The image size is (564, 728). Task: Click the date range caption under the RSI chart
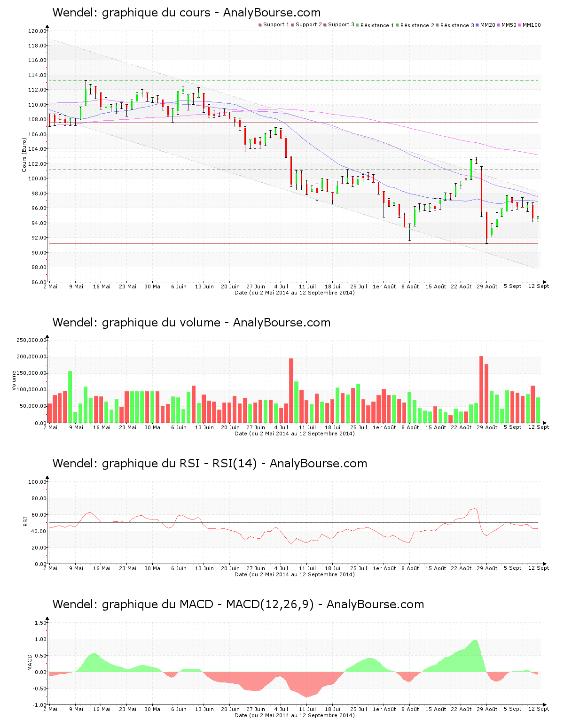click(x=295, y=574)
